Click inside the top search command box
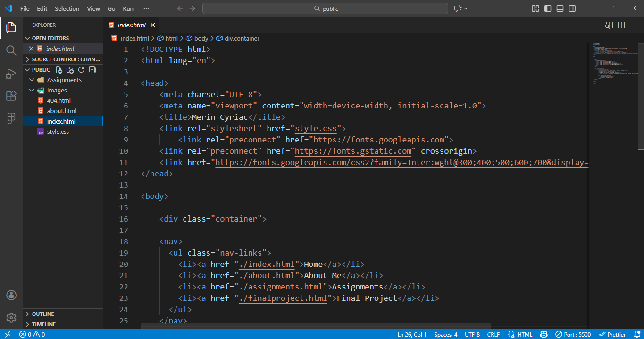Image resolution: width=644 pixels, height=339 pixels. click(325, 8)
